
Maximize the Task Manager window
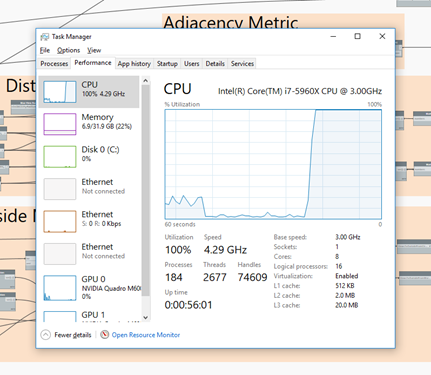coord(357,36)
